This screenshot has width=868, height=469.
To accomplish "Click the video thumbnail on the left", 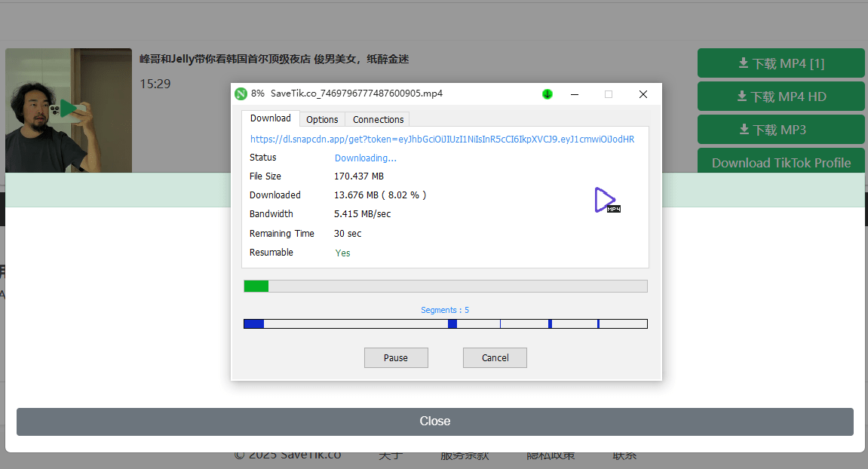I will [x=69, y=110].
